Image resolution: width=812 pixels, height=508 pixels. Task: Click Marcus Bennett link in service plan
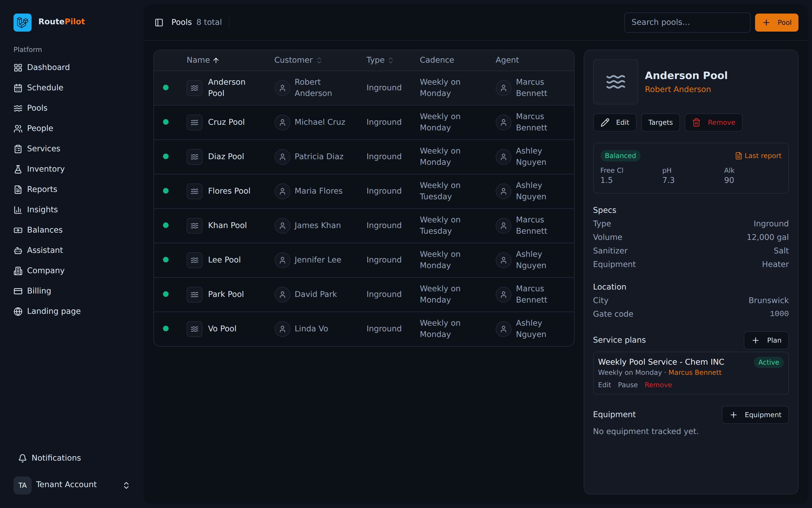click(x=694, y=373)
